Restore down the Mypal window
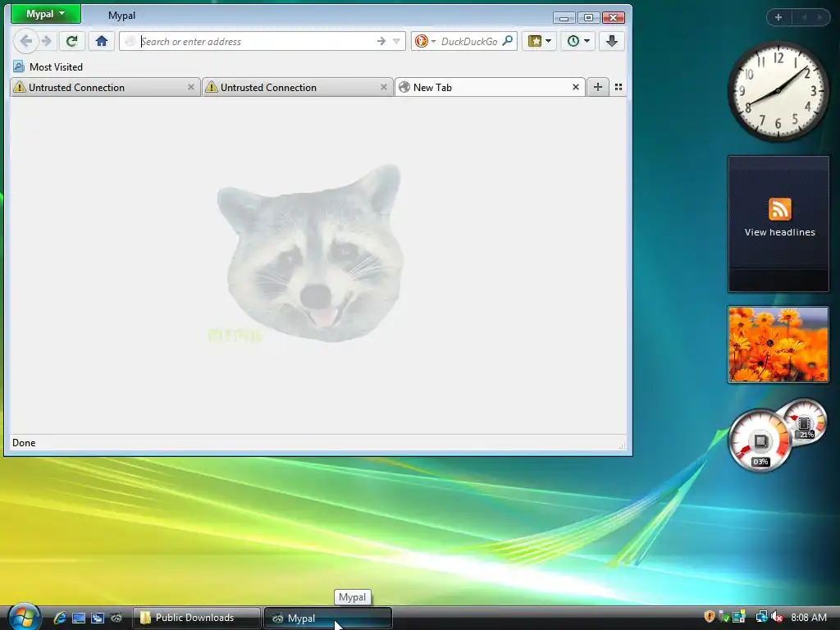This screenshot has width=840, height=630. (x=588, y=18)
